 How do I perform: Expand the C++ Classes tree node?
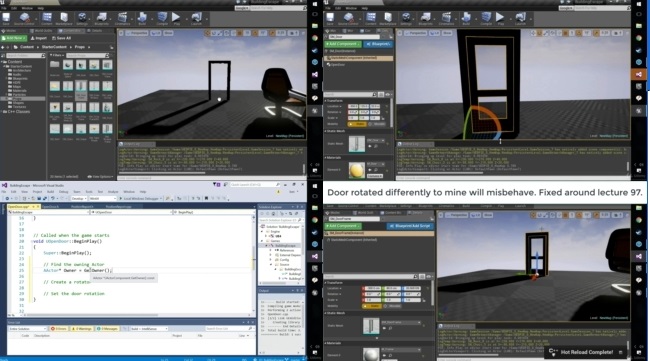4,111
